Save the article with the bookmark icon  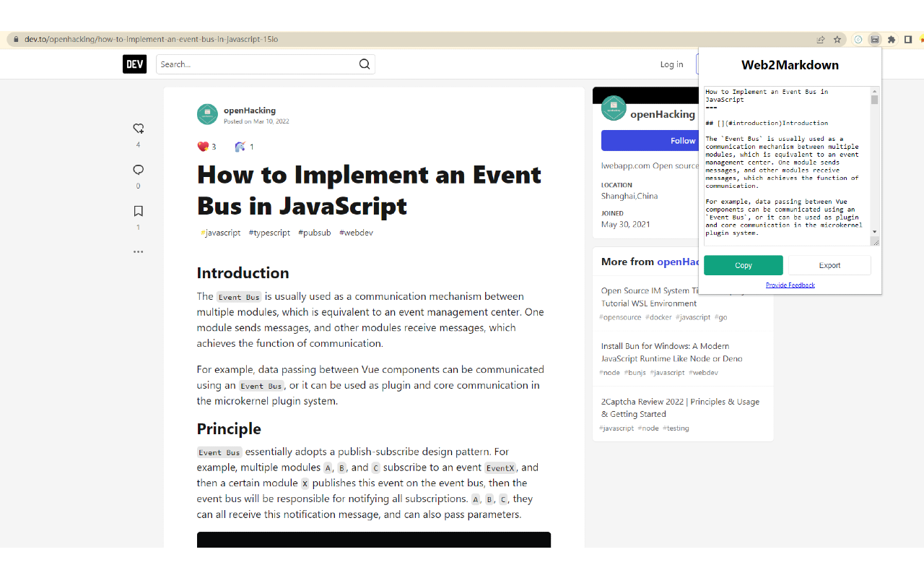(138, 210)
